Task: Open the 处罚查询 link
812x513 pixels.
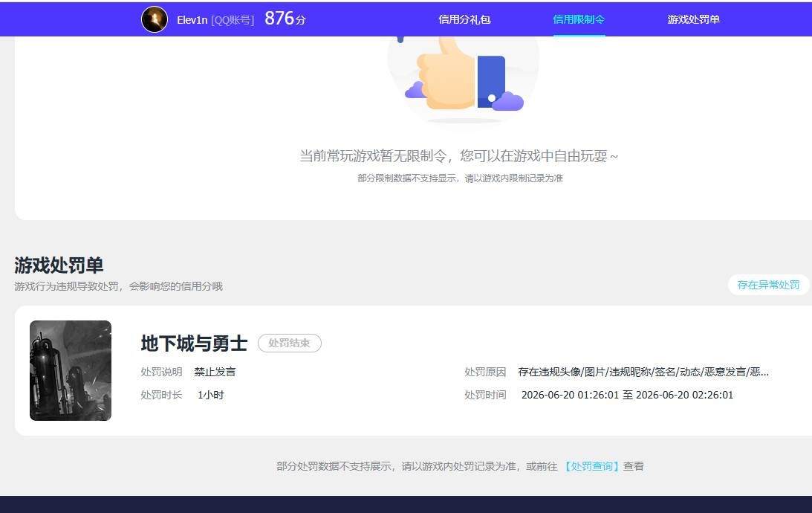Action: tap(591, 466)
